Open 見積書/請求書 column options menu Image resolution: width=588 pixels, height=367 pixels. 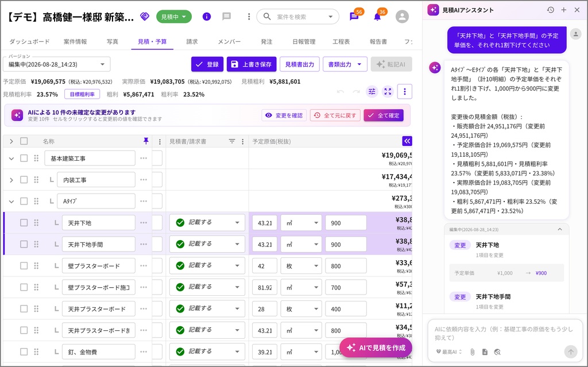(x=243, y=141)
